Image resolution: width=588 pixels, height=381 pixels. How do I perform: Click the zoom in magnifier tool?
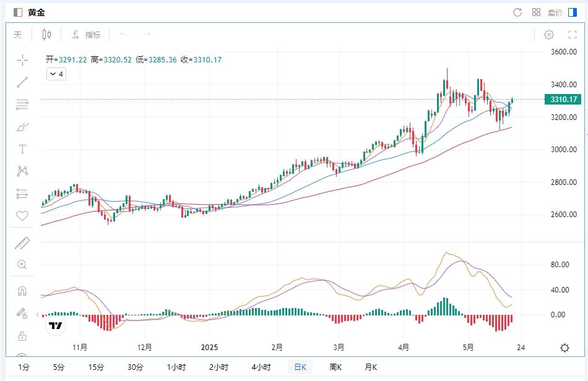pyautogui.click(x=22, y=265)
